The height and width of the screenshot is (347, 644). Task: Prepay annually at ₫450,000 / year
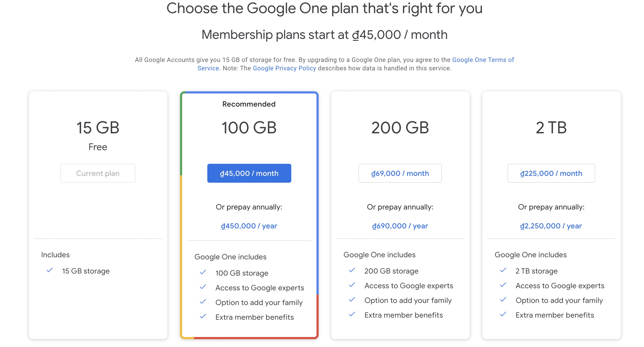[249, 226]
